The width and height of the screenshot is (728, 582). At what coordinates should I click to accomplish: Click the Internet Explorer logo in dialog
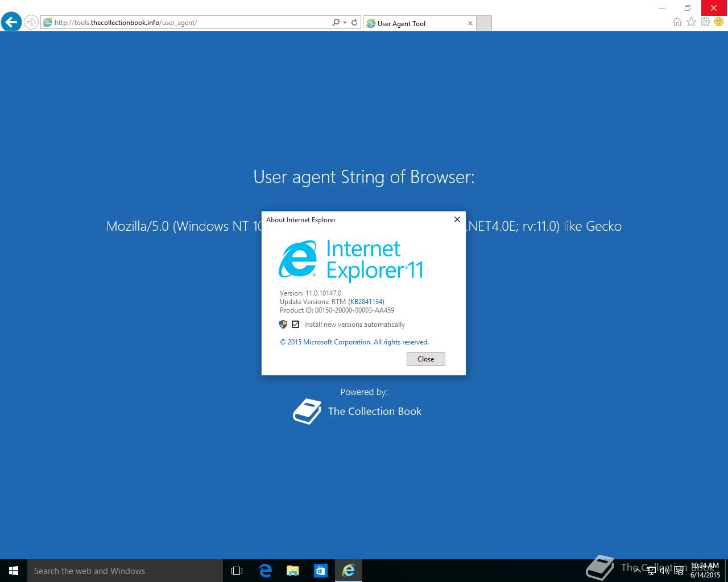297,260
